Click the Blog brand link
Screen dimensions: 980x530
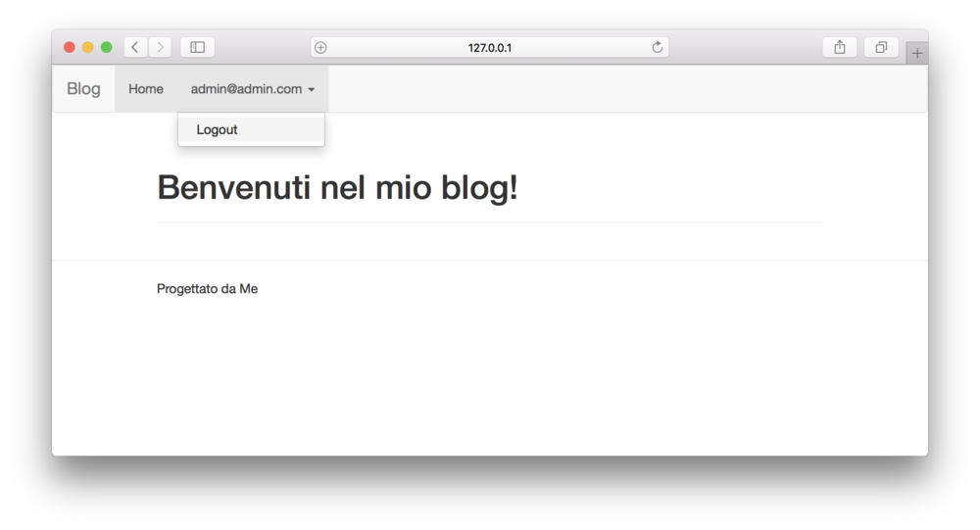tap(83, 89)
